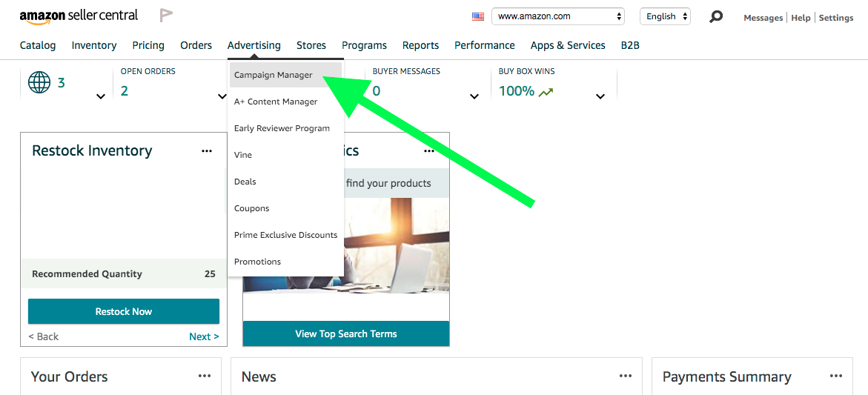
Task: Choose Coupons in the Advertising menu
Action: [x=251, y=208]
